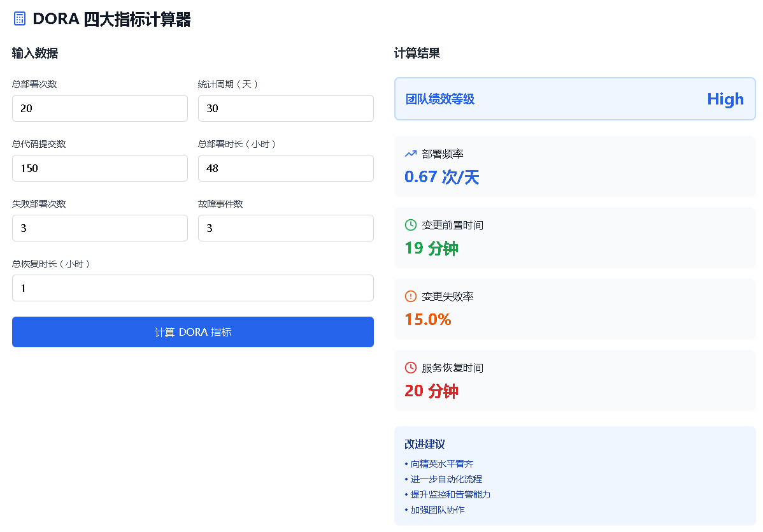Click the 计算 DORA 指标 button
Viewport: 763px width, 532px height.
pos(193,332)
